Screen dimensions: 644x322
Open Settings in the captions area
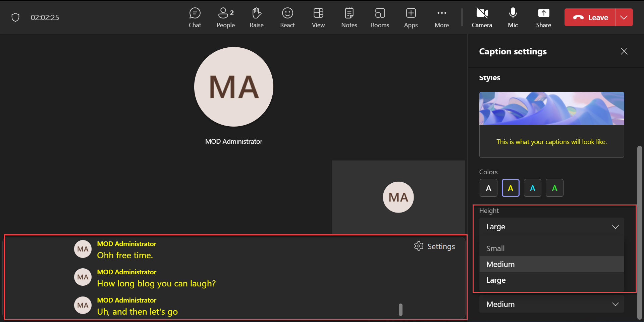(435, 246)
